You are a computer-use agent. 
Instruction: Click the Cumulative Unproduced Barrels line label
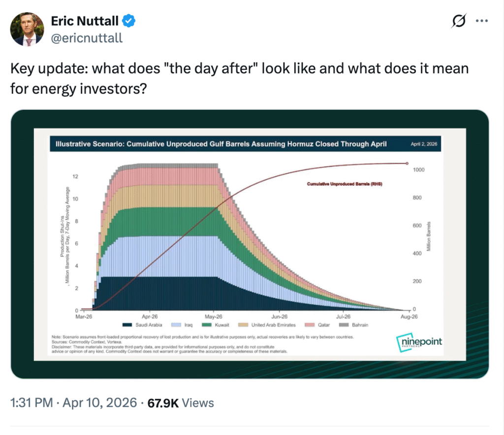[x=345, y=184]
